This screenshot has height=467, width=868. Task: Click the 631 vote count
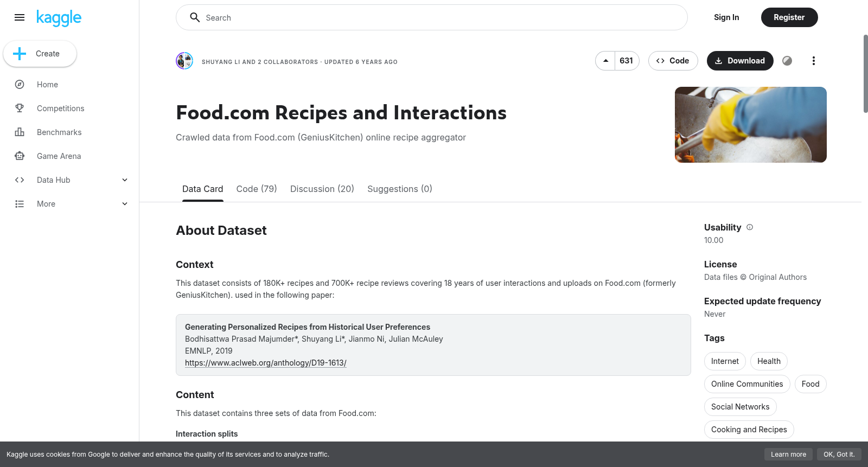[x=627, y=61]
